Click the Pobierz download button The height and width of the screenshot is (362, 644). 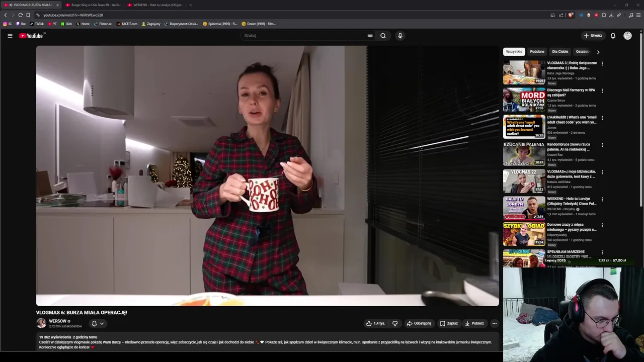pyautogui.click(x=474, y=323)
